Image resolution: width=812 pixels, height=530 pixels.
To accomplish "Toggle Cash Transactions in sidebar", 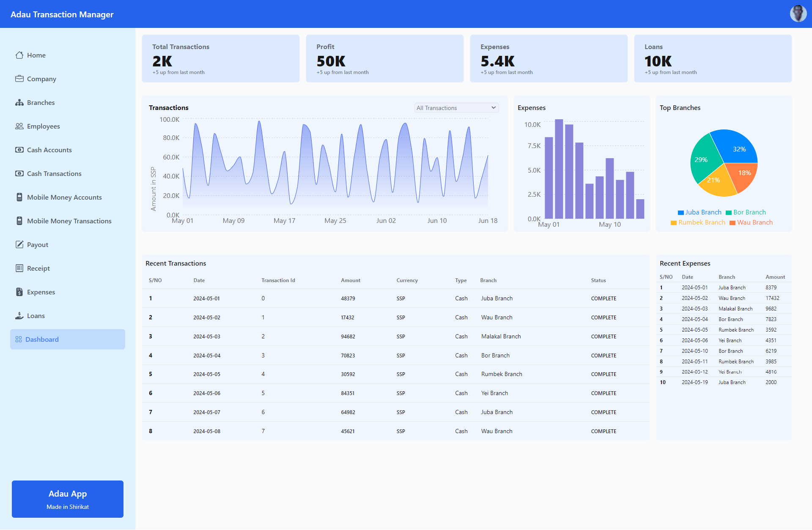I will point(53,173).
